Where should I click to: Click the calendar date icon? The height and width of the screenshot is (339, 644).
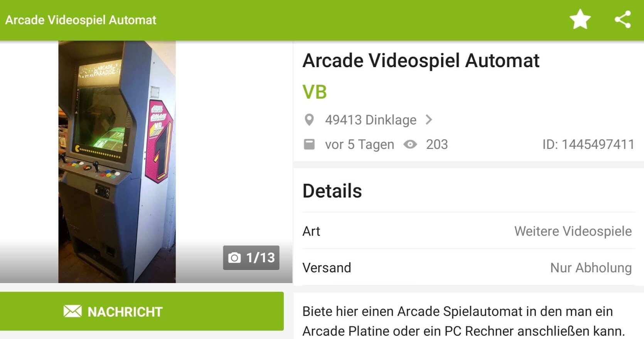(x=309, y=144)
